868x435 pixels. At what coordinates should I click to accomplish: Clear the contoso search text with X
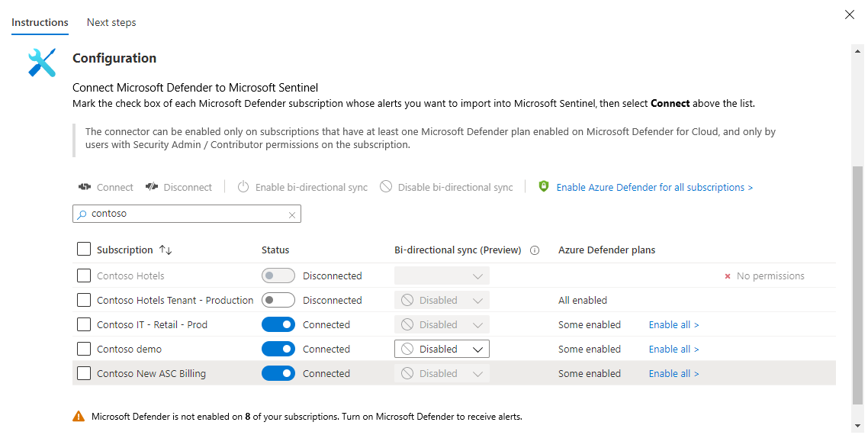coord(291,214)
